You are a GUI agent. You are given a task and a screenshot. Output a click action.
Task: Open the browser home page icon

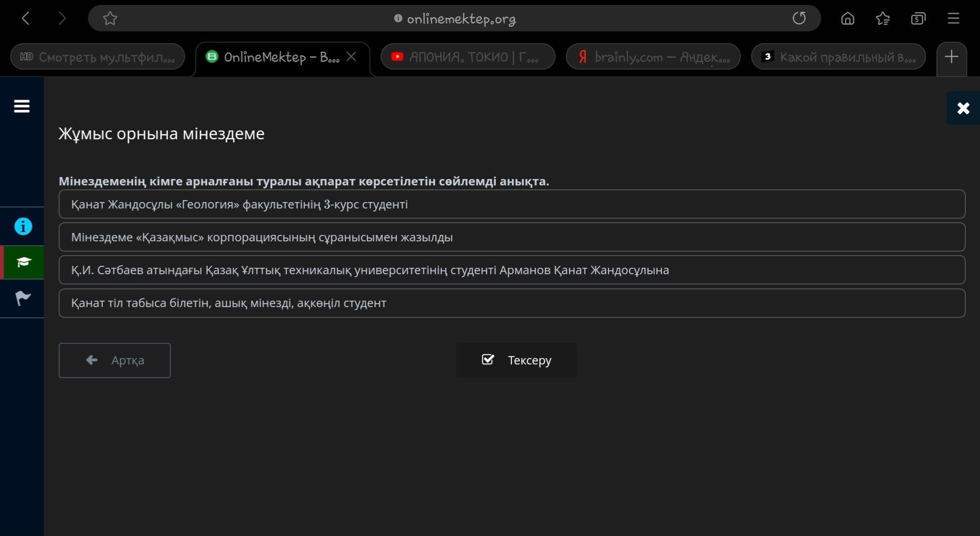pos(847,19)
